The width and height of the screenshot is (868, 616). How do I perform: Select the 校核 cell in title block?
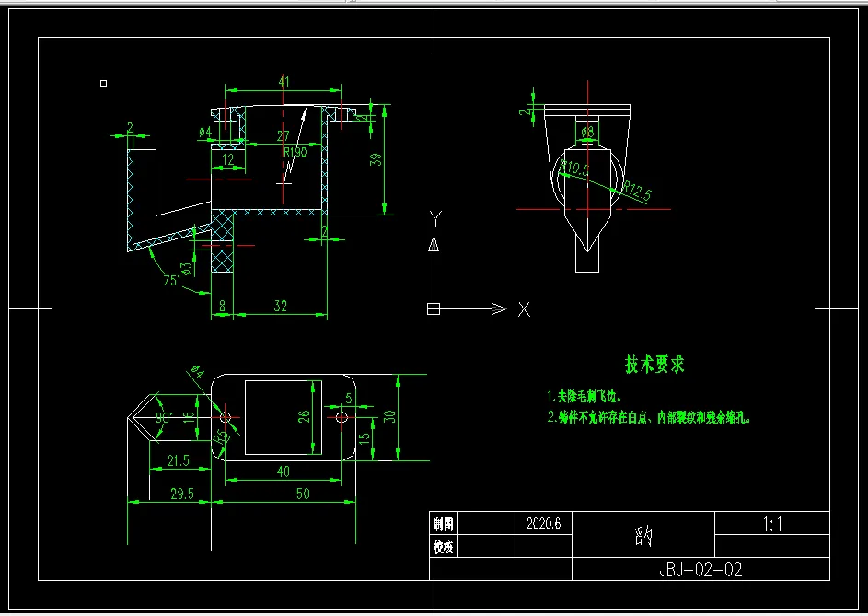pos(444,547)
